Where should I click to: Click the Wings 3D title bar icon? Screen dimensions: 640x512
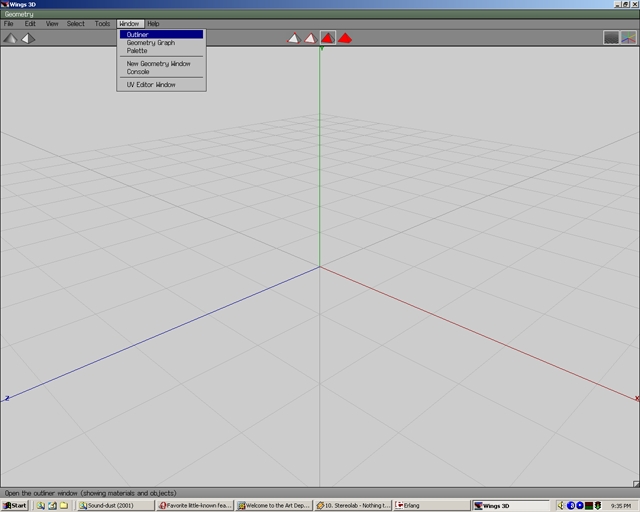(x=4, y=4)
